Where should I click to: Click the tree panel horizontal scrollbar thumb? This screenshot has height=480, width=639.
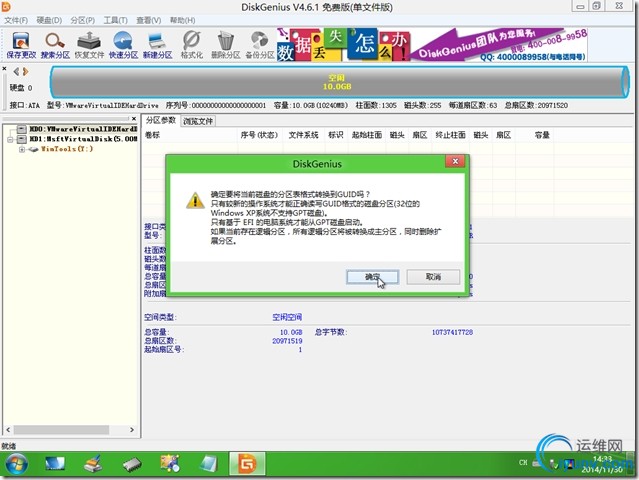pos(62,430)
